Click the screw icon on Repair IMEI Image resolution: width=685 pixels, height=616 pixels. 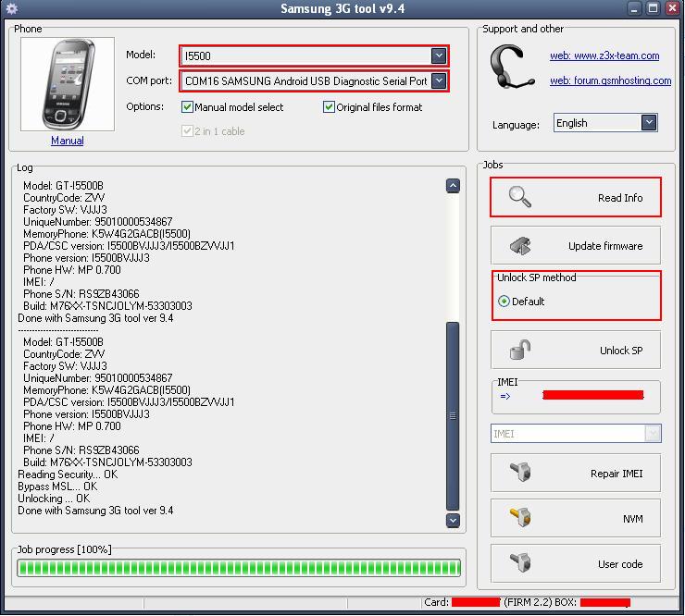point(520,473)
